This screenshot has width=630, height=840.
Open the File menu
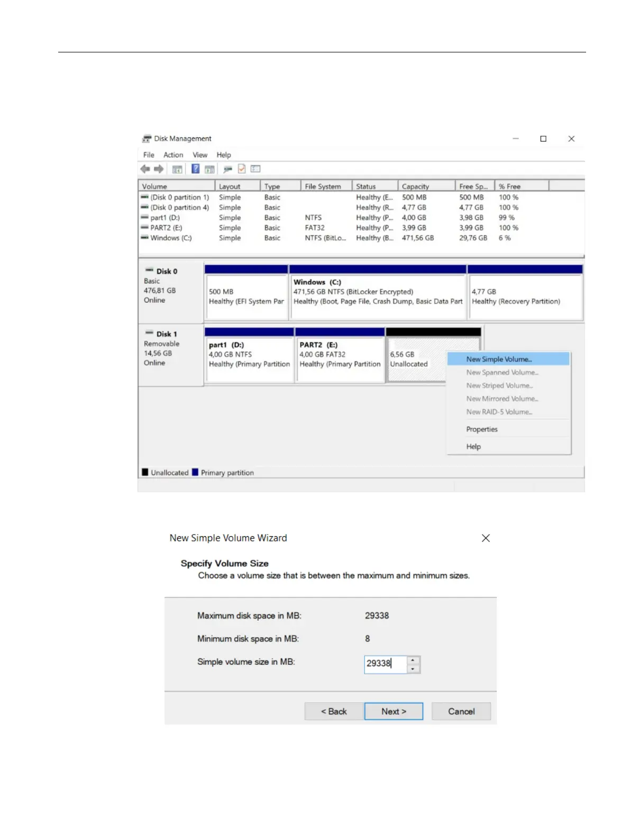[149, 155]
